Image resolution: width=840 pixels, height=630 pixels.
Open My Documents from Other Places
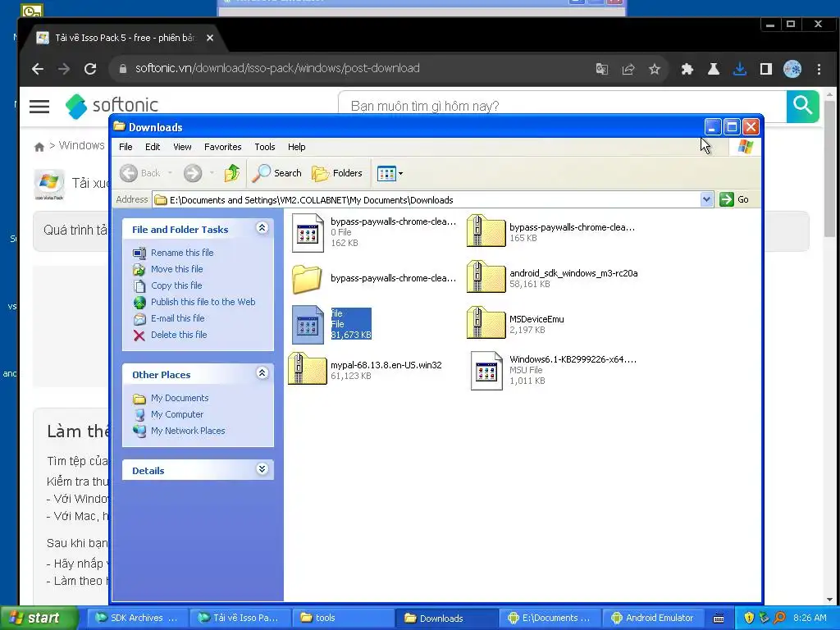tap(180, 398)
